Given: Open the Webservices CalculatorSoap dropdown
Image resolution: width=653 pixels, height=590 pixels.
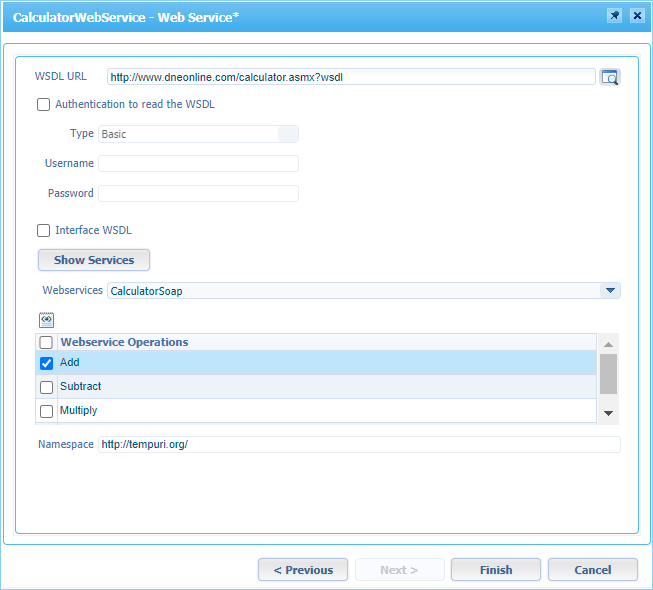Looking at the screenshot, I should 609,291.
